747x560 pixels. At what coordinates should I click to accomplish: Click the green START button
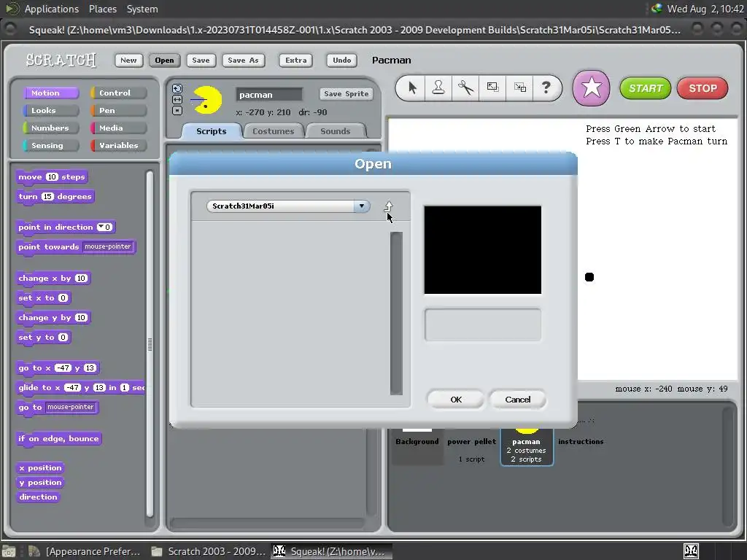[x=646, y=88]
